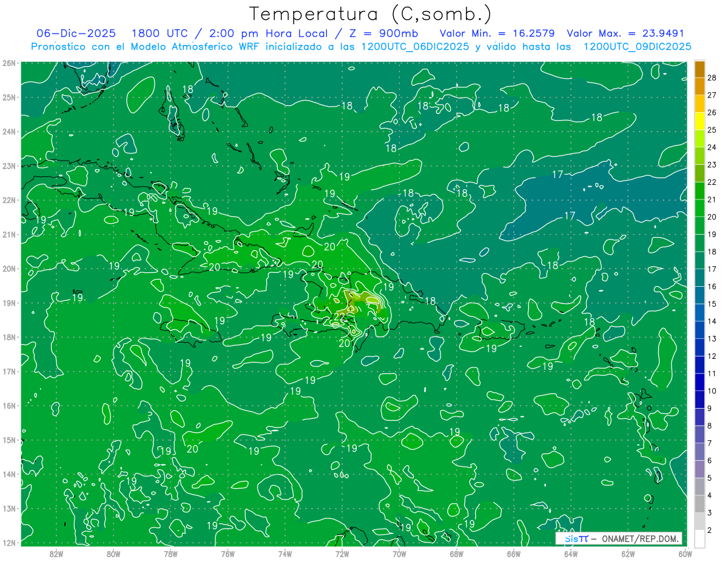
Task: Click the '82W' longitude axis label
Action: 56,554
